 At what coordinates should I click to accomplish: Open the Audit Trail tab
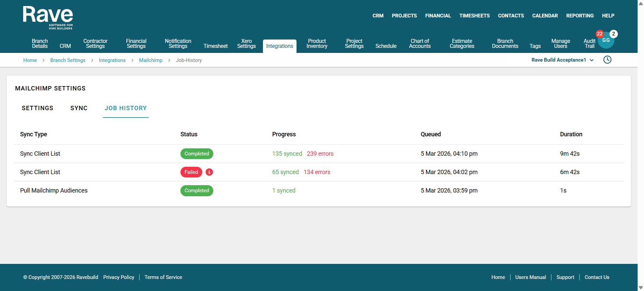click(589, 44)
